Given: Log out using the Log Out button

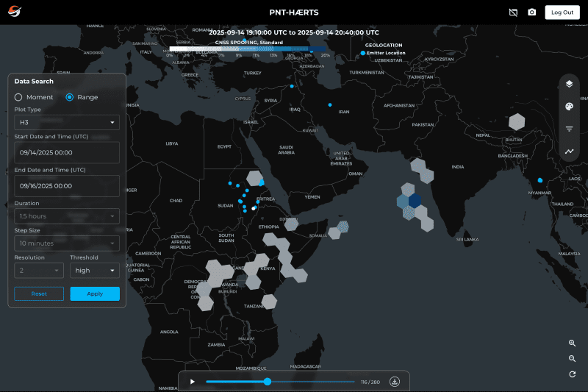Looking at the screenshot, I should pos(562,13).
